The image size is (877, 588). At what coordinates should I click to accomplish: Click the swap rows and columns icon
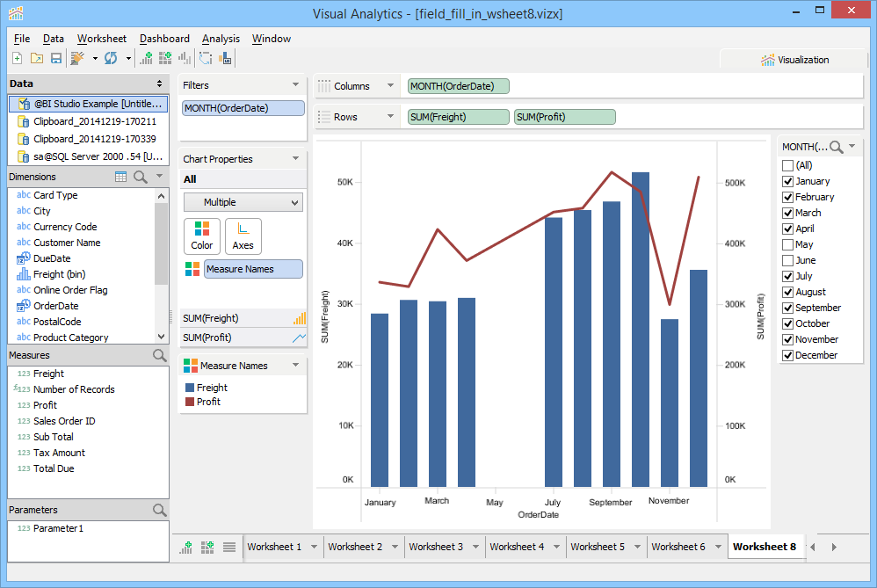point(206,58)
